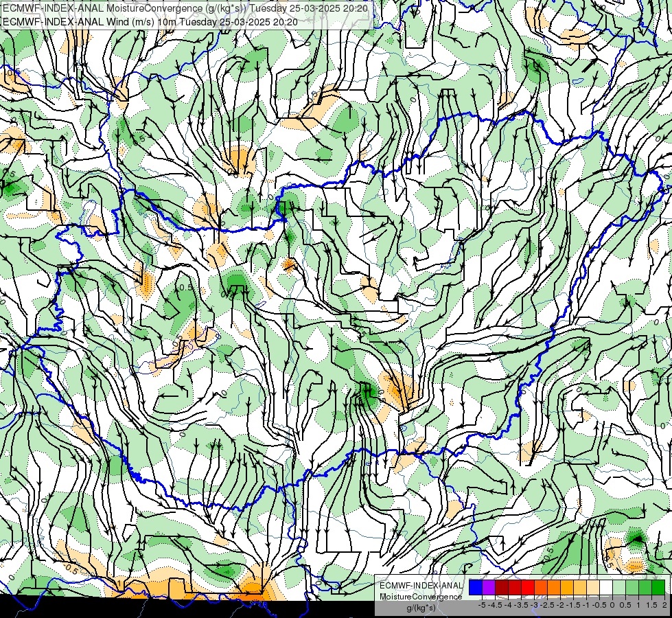Choose the amber swatch between -2 and -1.5
Viewport: 672px width, 618px height.
(567, 587)
